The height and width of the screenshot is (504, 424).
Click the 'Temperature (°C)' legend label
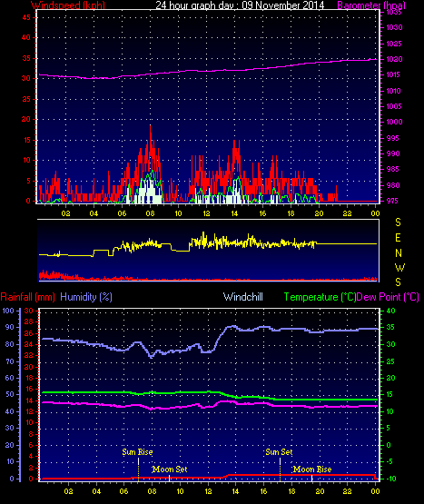click(320, 297)
